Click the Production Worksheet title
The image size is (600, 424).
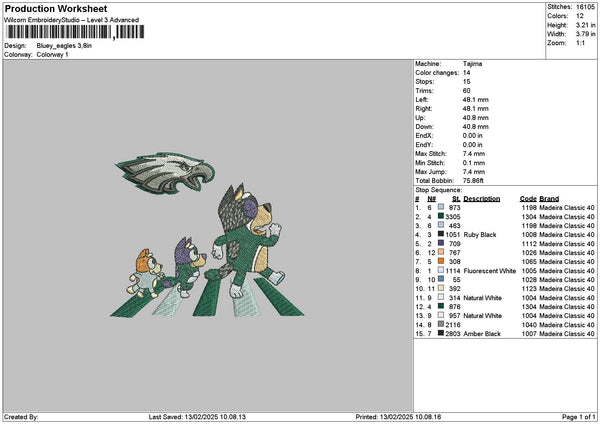point(56,9)
